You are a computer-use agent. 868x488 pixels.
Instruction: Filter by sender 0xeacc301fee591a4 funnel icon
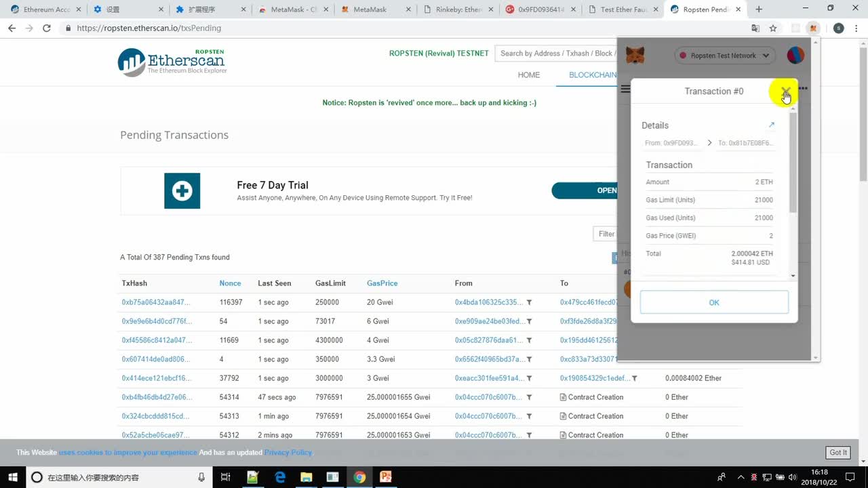pyautogui.click(x=529, y=378)
